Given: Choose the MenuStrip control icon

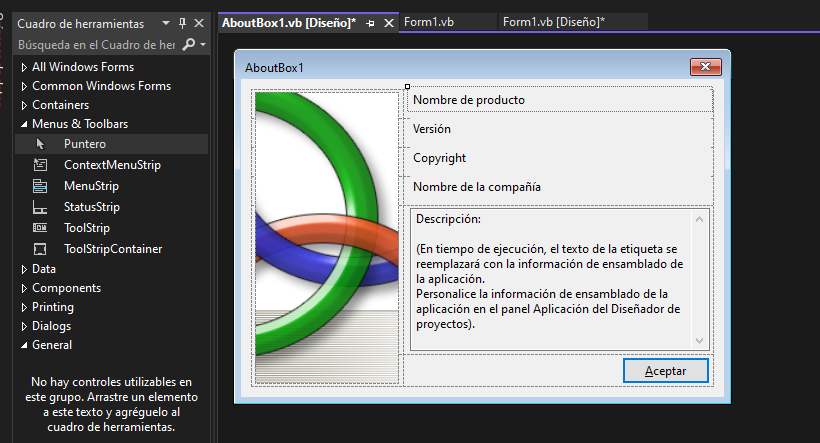Looking at the screenshot, I should [x=40, y=186].
